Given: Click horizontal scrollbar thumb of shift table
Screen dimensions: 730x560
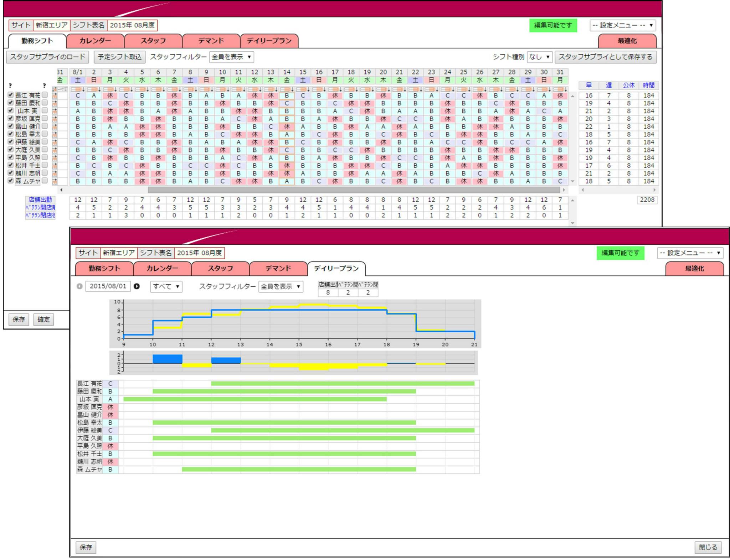Looking at the screenshot, I should pos(354,190).
